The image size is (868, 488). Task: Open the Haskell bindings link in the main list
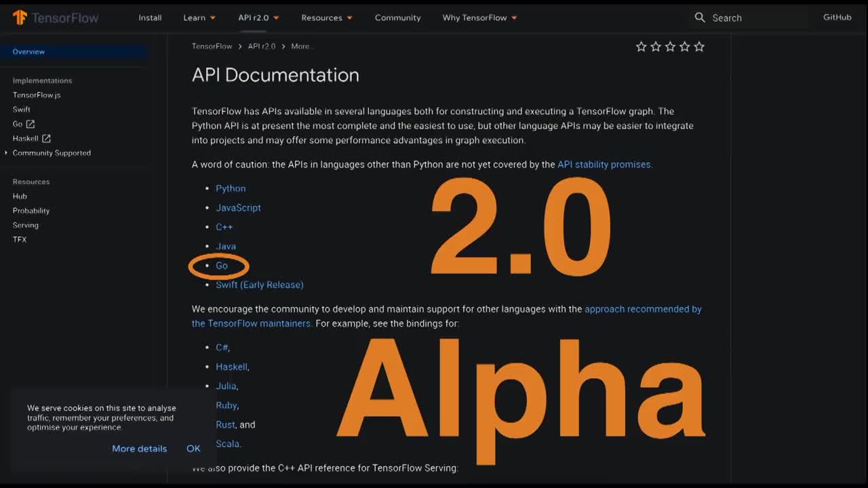click(231, 367)
